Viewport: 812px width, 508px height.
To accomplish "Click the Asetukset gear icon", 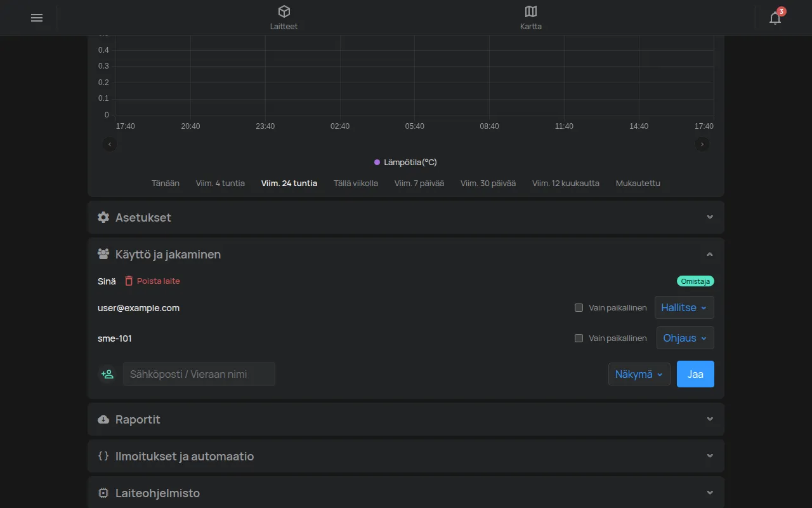I will (x=103, y=217).
